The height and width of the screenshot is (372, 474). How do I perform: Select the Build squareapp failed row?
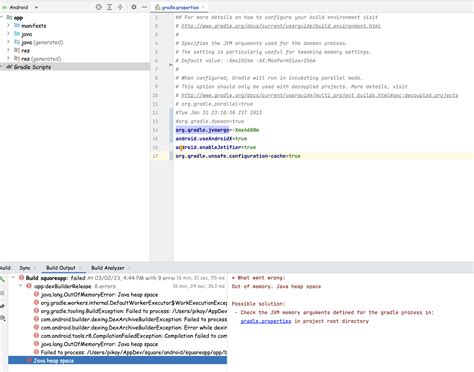point(117,278)
